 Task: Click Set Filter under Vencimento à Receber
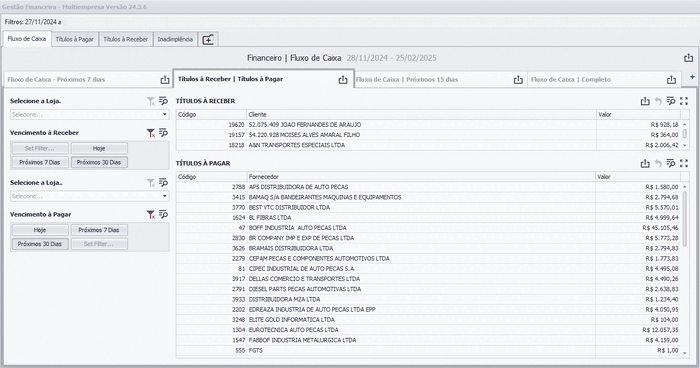[40, 148]
